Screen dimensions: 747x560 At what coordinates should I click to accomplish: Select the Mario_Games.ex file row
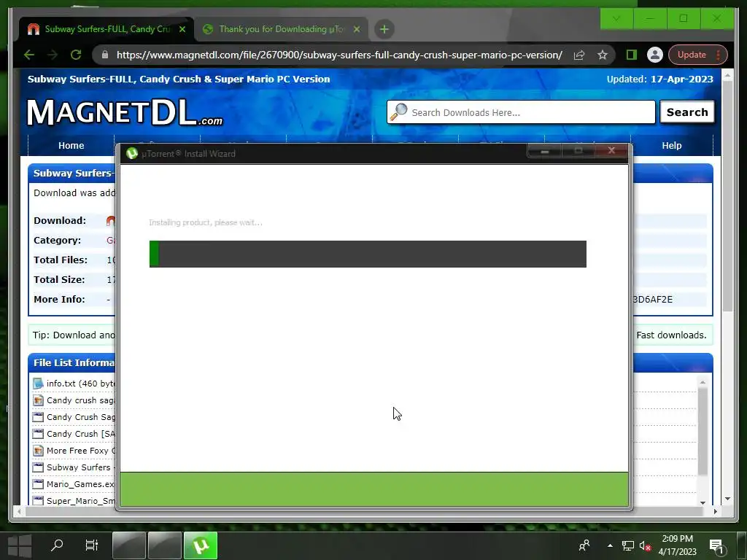pos(74,484)
